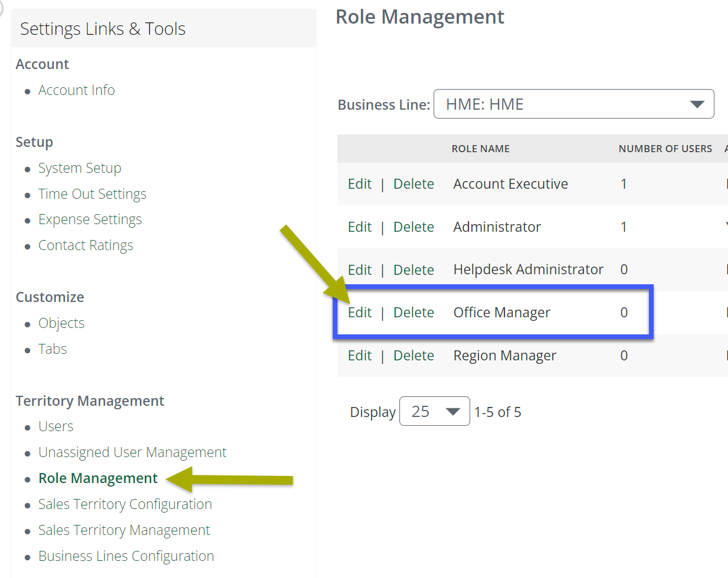This screenshot has width=728, height=578.
Task: Select the Administrator role name cell
Action: click(497, 227)
